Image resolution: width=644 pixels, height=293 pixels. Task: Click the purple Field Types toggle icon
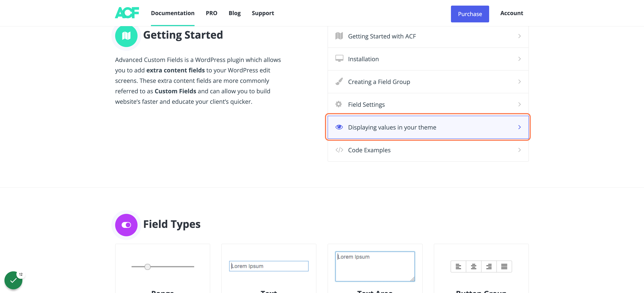126,225
